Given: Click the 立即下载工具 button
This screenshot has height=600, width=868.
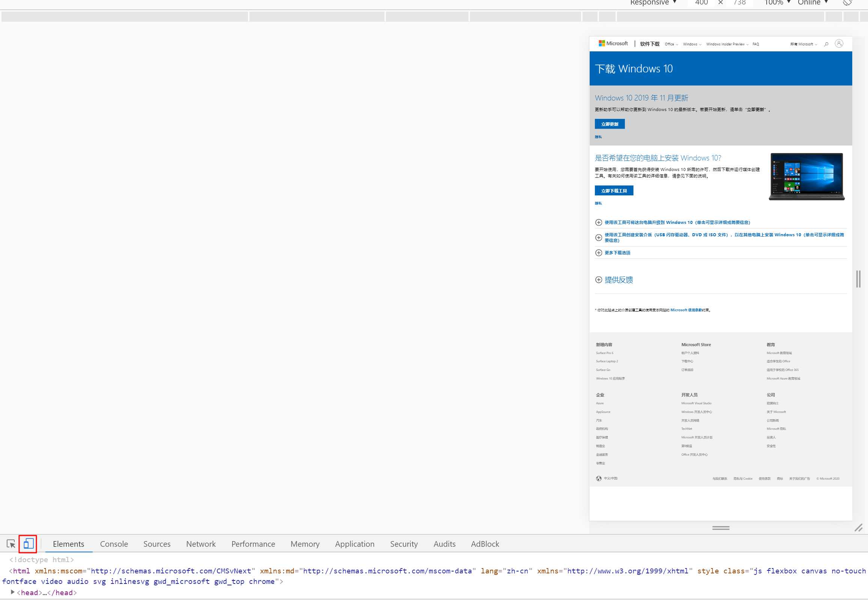Looking at the screenshot, I should [614, 190].
